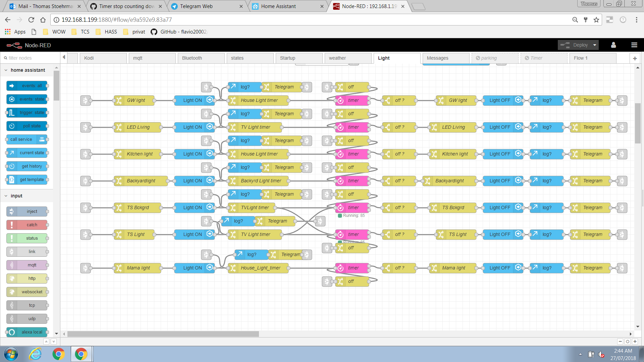Select the LED Living output Telegram node
The height and width of the screenshot is (362, 644).
590,127
